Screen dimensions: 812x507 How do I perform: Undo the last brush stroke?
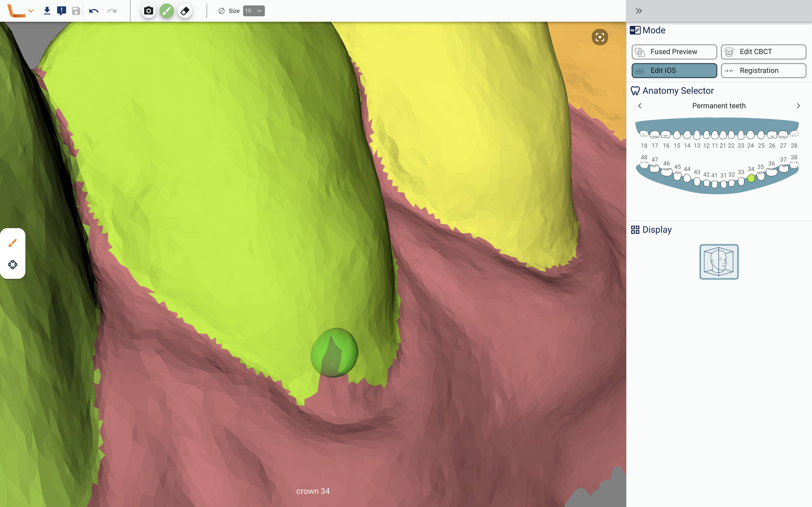click(x=94, y=11)
